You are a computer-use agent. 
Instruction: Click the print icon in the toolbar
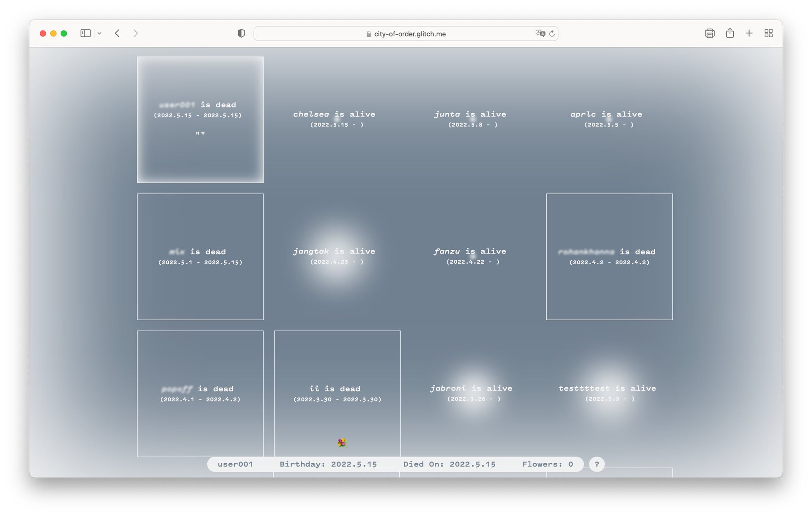pyautogui.click(x=710, y=33)
